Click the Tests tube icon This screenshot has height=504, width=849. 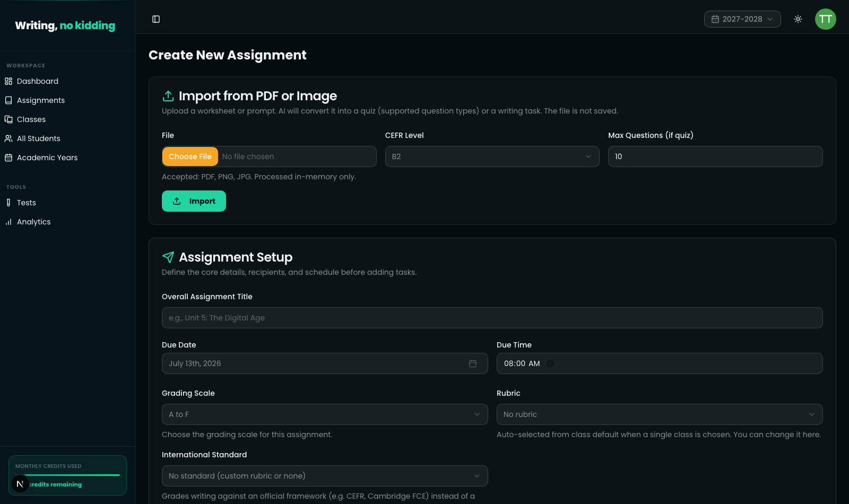8,203
